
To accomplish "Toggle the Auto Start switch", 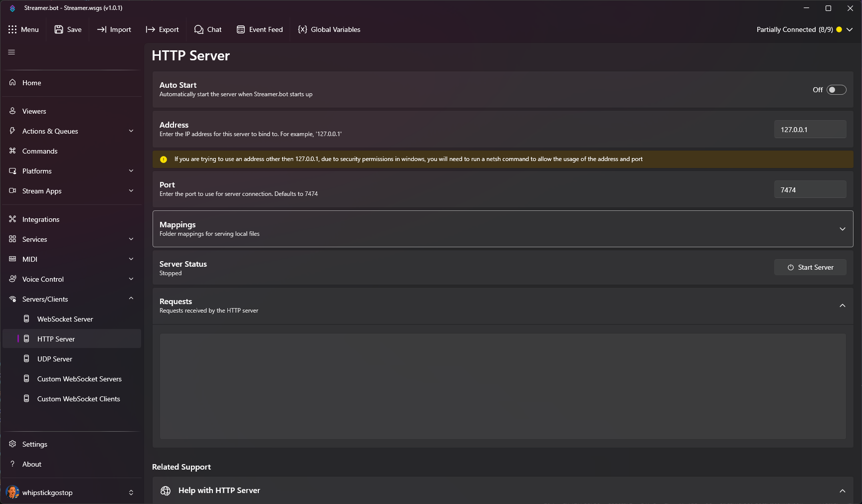I will click(x=836, y=90).
